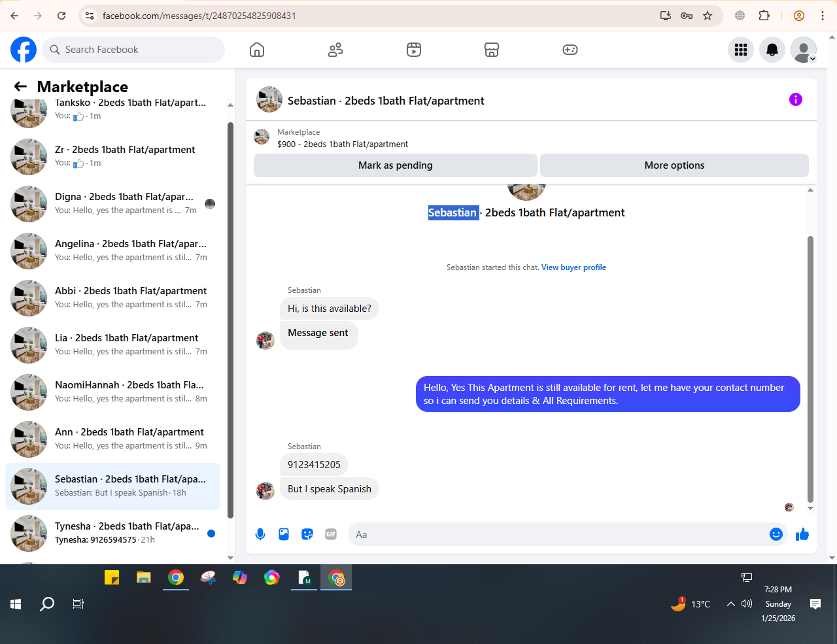
Task: Open More options for the listing
Action: tap(674, 165)
